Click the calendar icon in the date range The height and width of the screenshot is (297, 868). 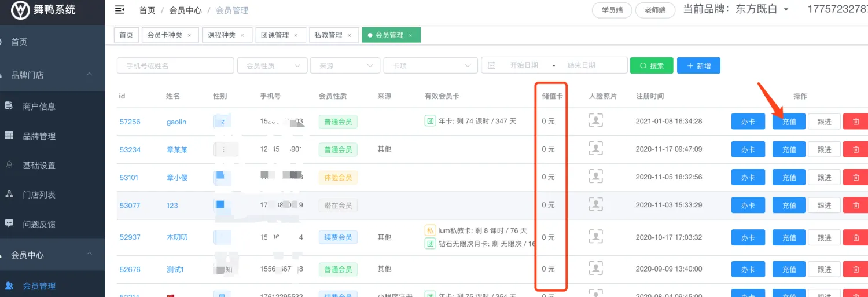tap(491, 65)
